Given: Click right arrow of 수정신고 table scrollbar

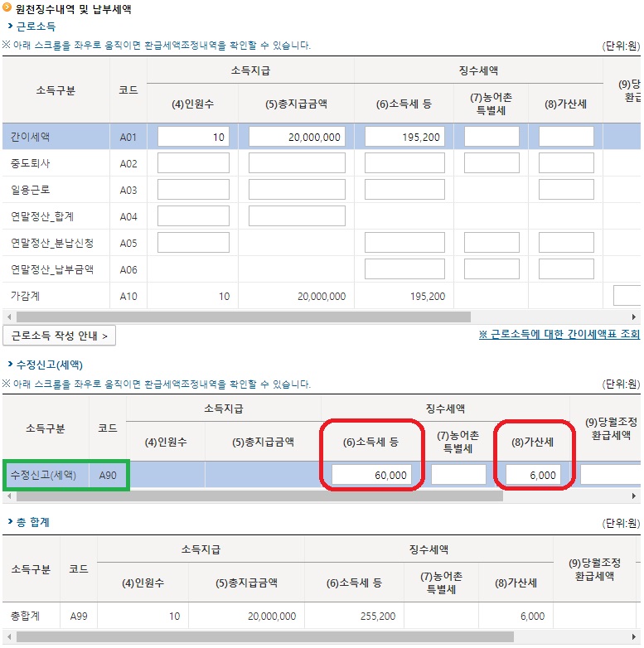Looking at the screenshot, I should [634, 496].
